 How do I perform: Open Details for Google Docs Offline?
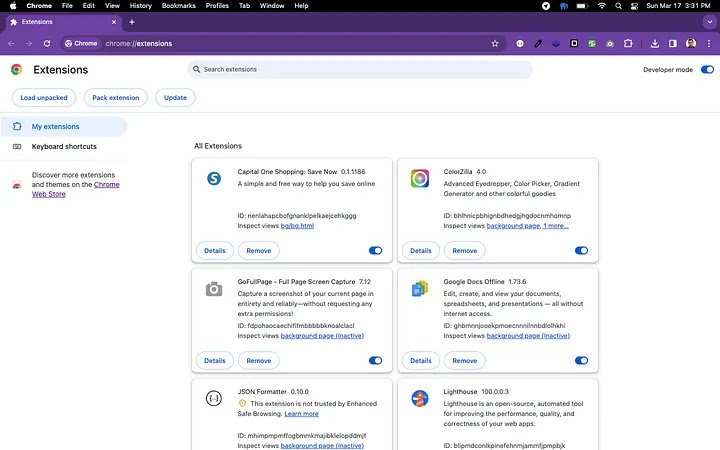point(421,360)
